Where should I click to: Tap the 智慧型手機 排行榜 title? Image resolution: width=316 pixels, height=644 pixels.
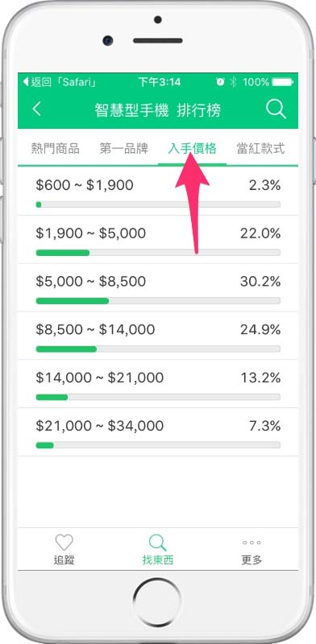[x=157, y=110]
